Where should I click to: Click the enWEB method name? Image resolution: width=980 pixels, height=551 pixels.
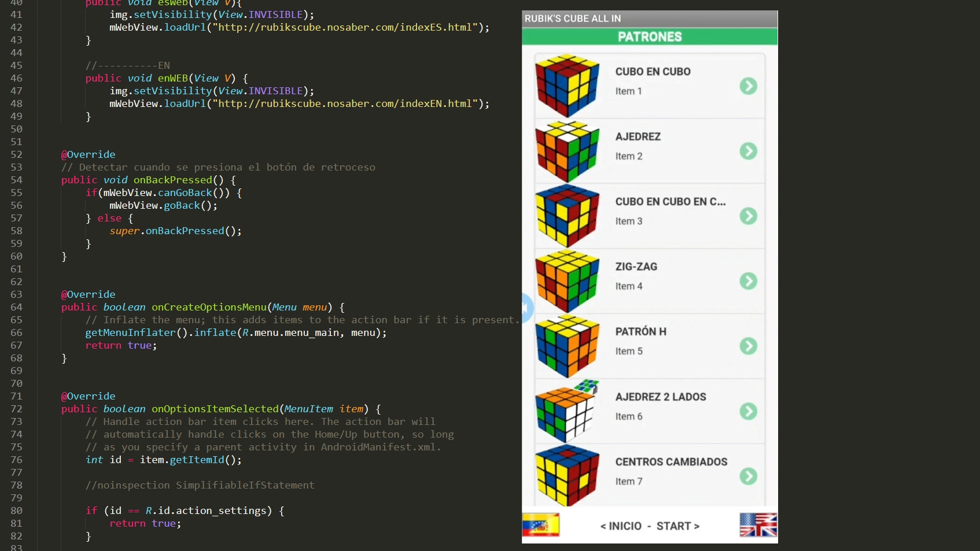[173, 78]
